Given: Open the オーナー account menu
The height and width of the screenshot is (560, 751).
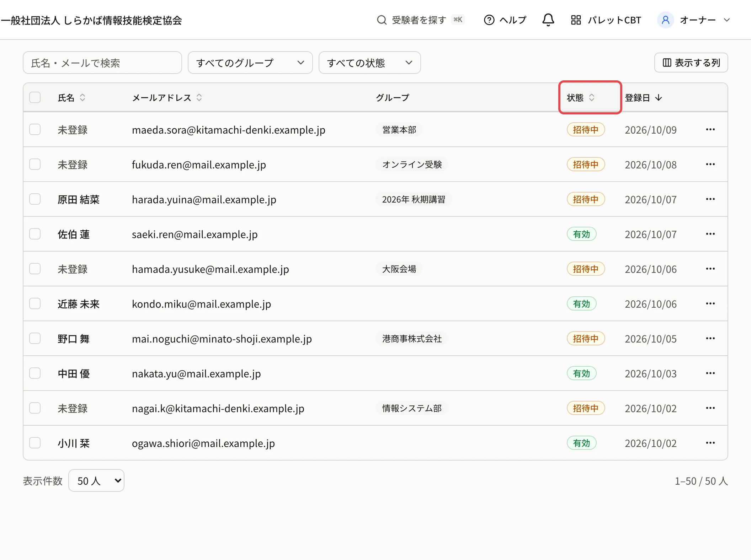Looking at the screenshot, I should [694, 20].
